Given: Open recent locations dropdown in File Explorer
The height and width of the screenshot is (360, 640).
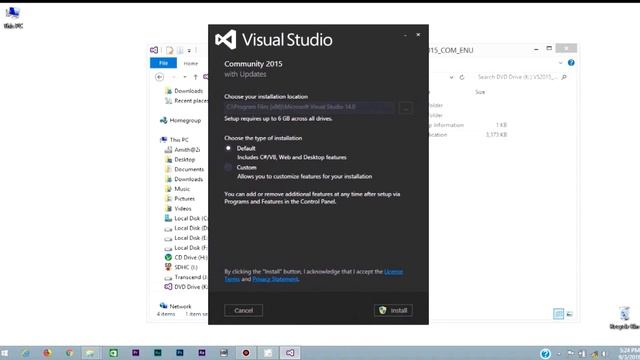Looking at the screenshot, I should click(185, 77).
